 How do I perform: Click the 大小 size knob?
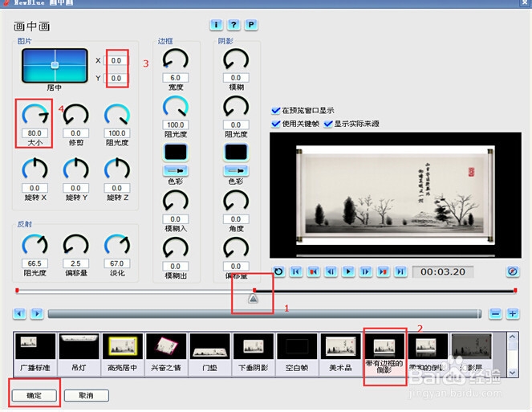pos(35,115)
